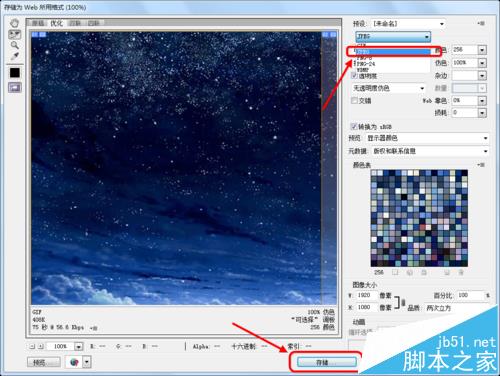Image resolution: width=500 pixels, height=376 pixels.
Task: Switch to the 原稿 original tab
Action: [38, 23]
